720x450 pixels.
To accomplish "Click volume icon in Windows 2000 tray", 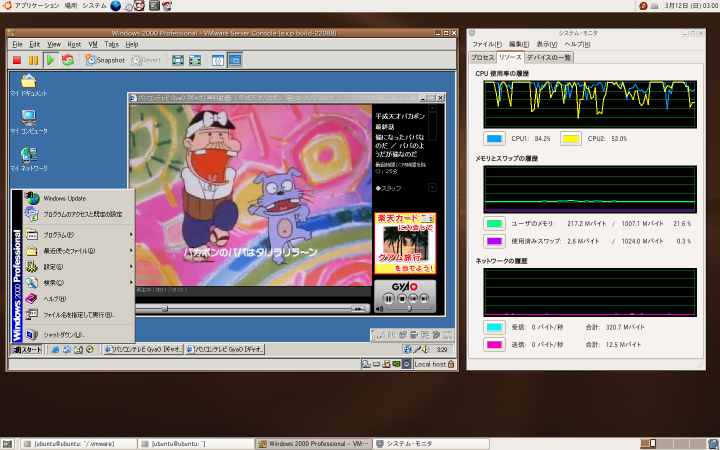I will point(425,350).
